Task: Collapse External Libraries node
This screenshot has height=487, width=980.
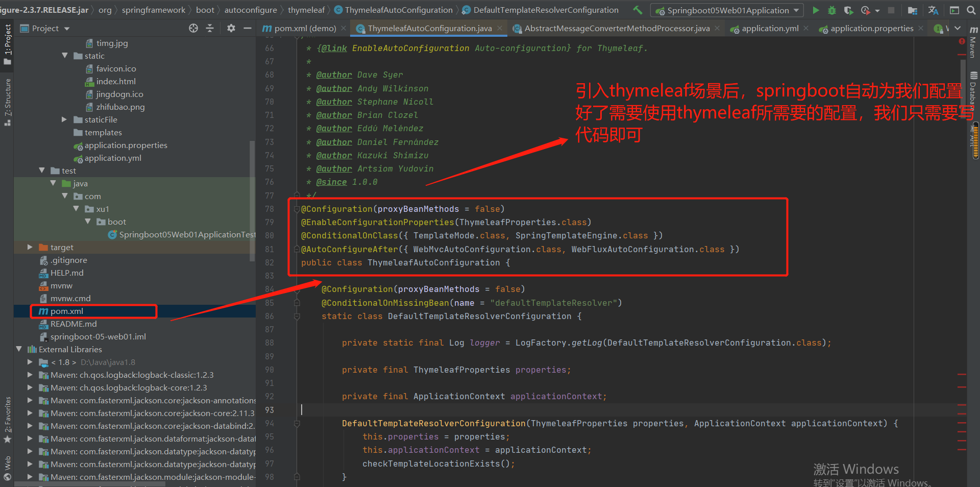Action: coord(19,349)
